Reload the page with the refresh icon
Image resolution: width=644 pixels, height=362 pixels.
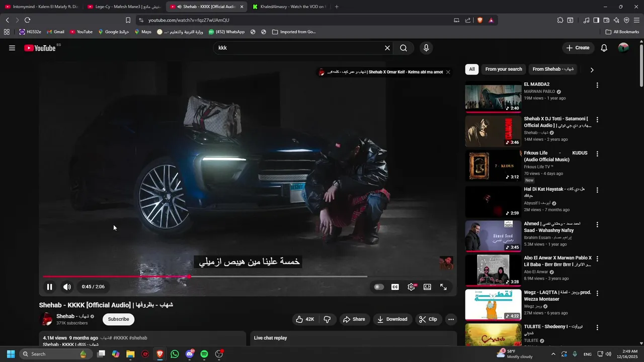coord(27,20)
